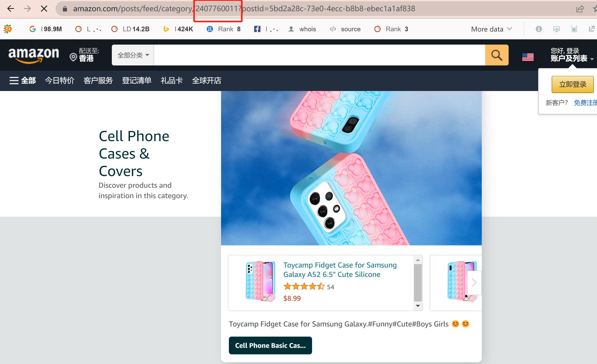Open whois data from the SEO toolbar

(x=302, y=29)
